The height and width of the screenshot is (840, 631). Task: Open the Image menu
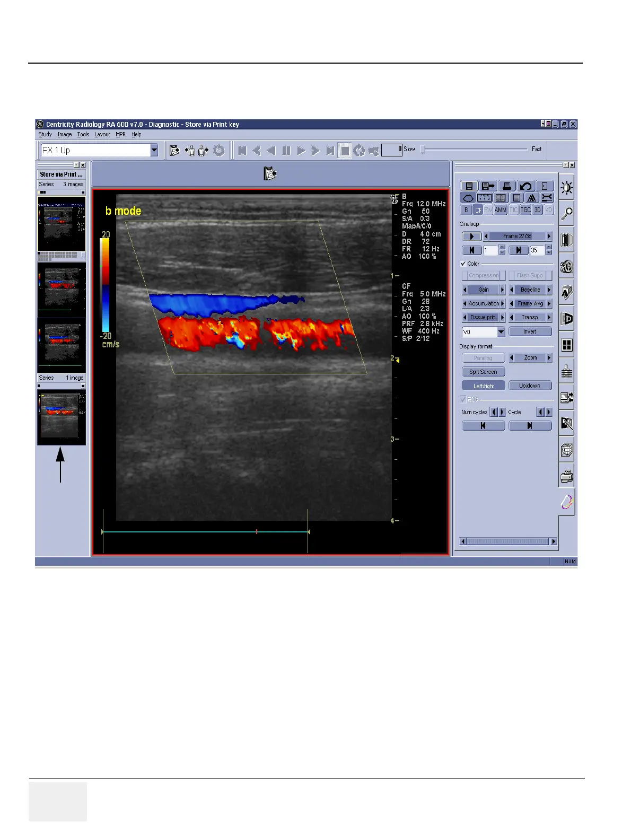64,134
